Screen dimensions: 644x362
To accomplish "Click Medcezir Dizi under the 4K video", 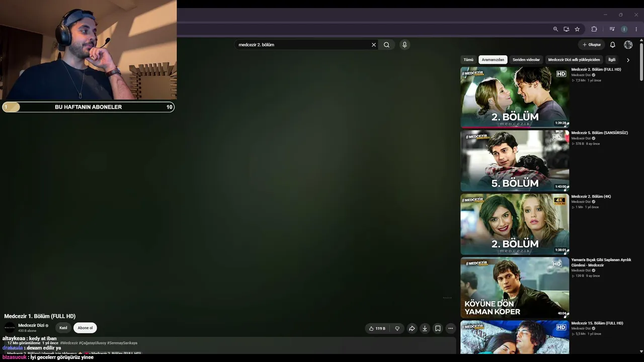I will pyautogui.click(x=581, y=202).
